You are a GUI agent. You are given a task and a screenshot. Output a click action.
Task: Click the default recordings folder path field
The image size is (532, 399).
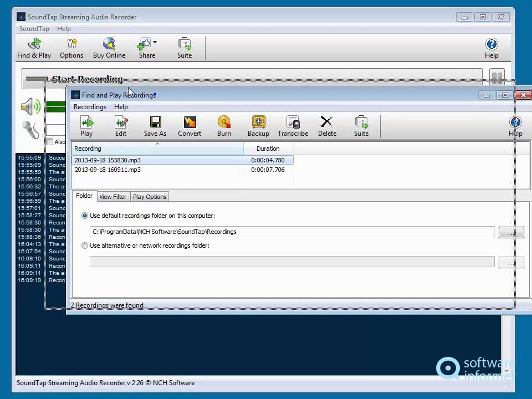(292, 232)
